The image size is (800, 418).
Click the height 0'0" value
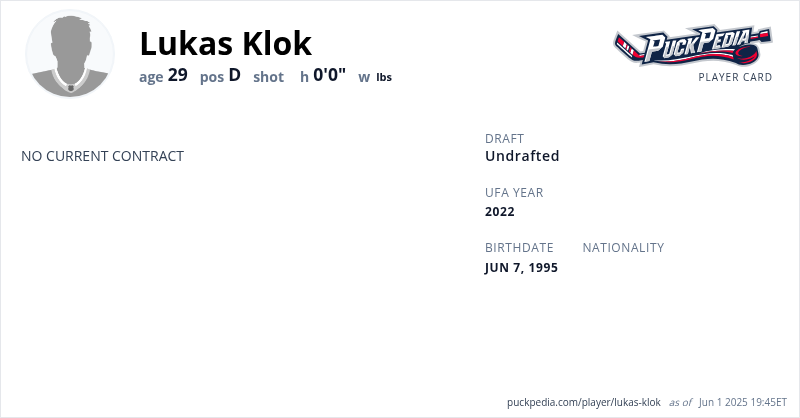pos(330,75)
